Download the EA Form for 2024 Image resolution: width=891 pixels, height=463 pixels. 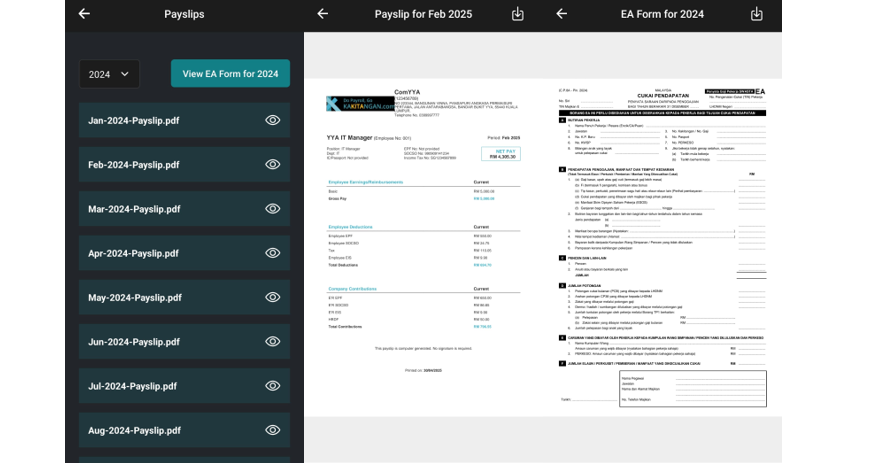[756, 14]
